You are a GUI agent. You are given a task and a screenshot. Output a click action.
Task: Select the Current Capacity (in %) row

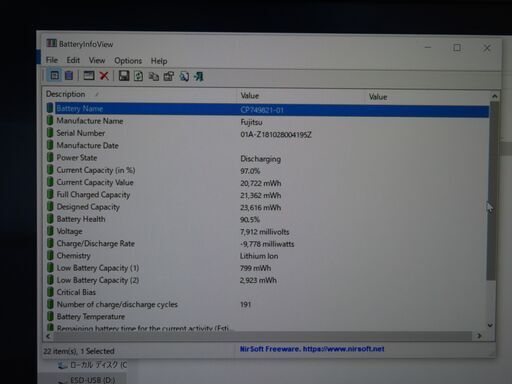pos(268,170)
